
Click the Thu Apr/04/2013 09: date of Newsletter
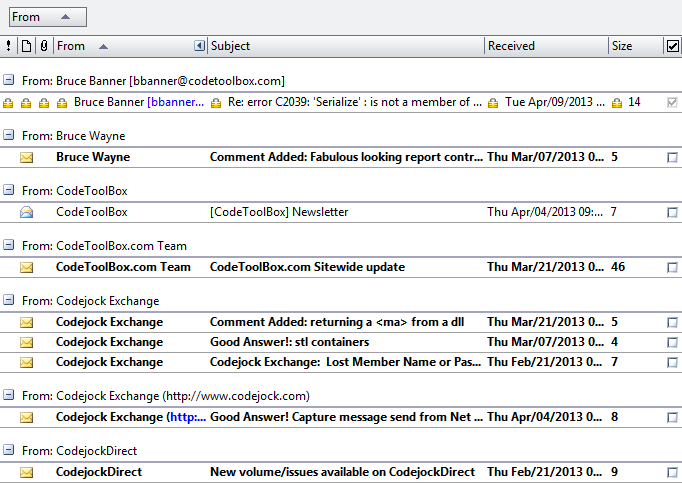545,212
